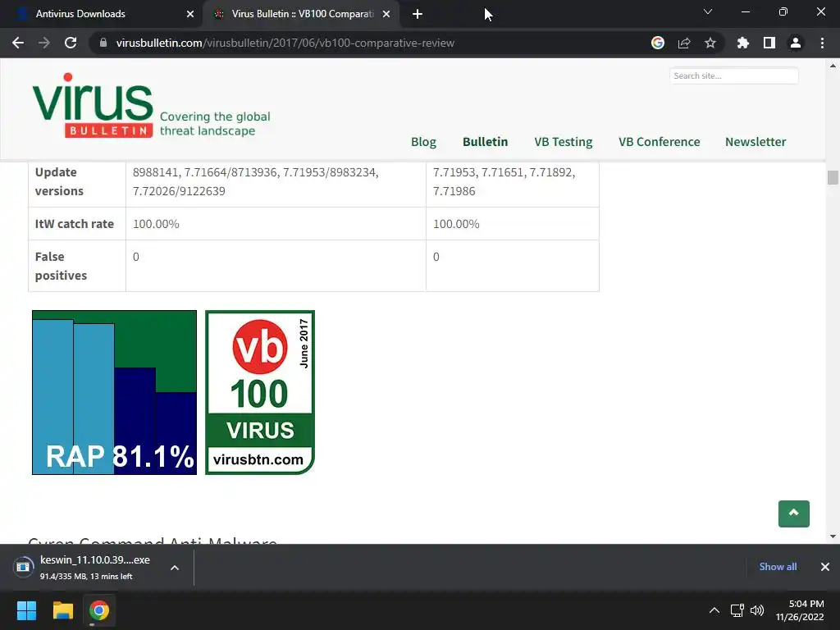Click the 7.71986 version text

click(x=454, y=191)
